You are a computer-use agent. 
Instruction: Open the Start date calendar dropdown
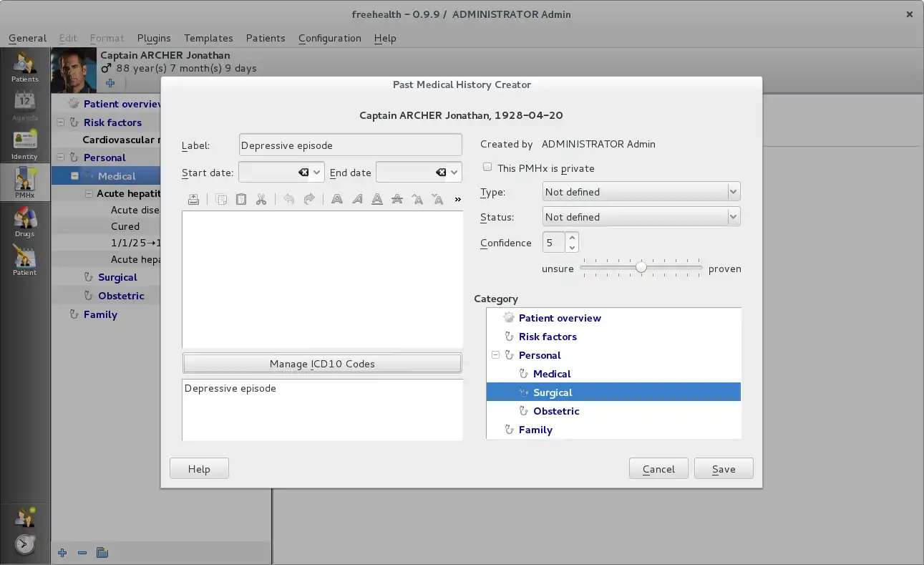pyautogui.click(x=316, y=173)
